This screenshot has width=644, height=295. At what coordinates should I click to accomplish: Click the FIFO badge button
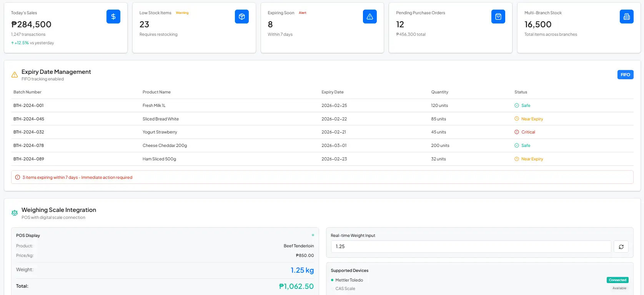coord(625,75)
